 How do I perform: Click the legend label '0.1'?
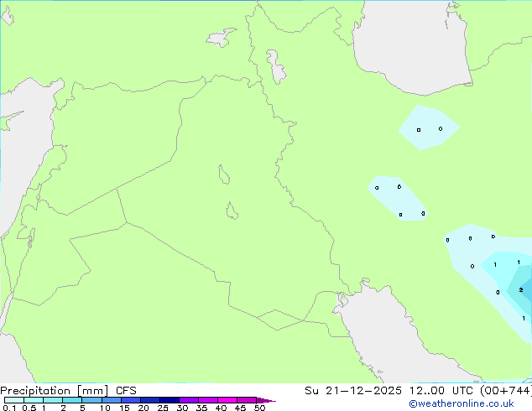point(9,408)
